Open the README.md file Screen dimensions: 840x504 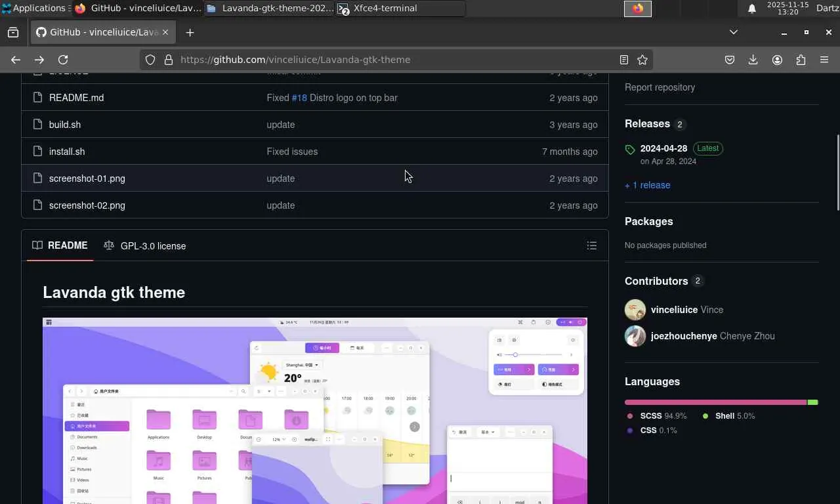(76, 98)
